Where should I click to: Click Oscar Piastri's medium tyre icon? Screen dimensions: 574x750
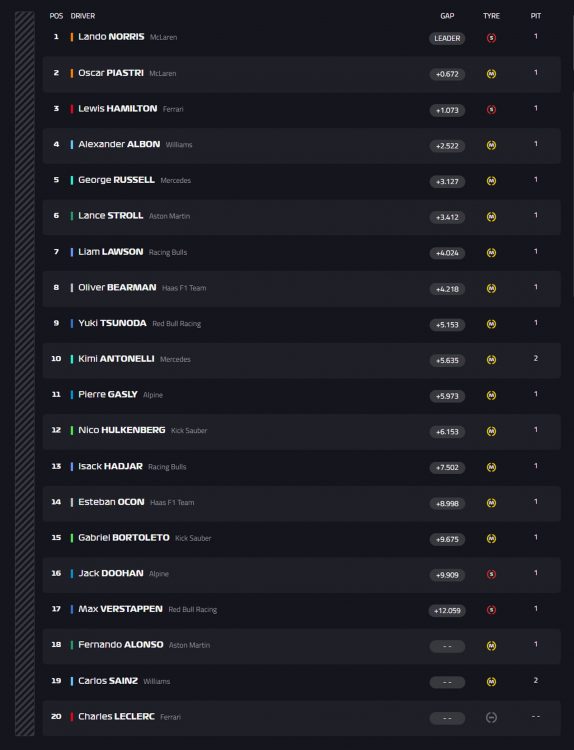click(x=491, y=74)
